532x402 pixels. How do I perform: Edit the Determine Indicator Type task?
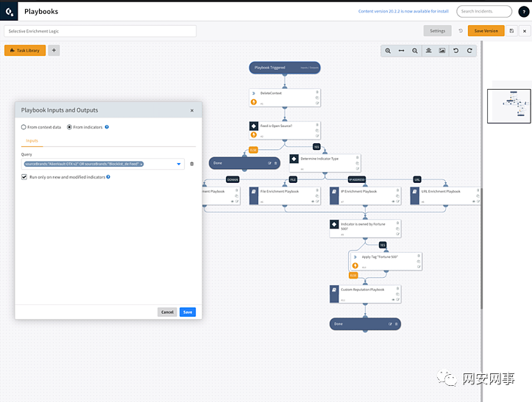click(358, 168)
